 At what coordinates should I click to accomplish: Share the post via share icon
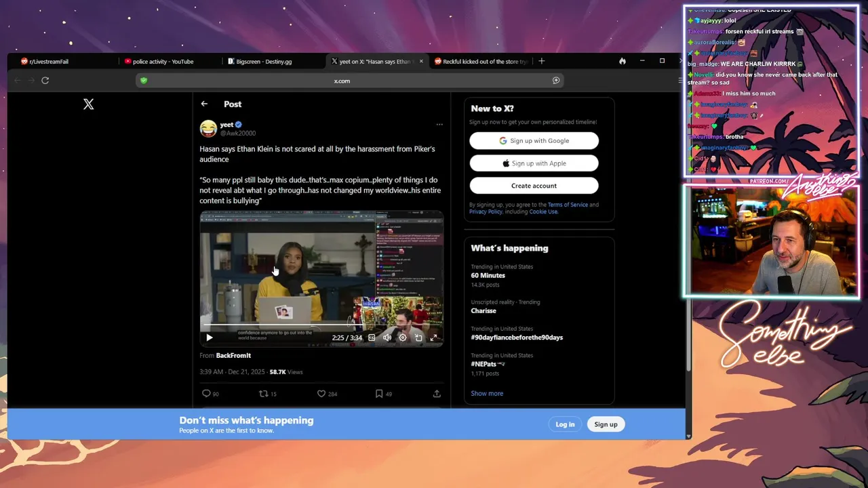[437, 394]
